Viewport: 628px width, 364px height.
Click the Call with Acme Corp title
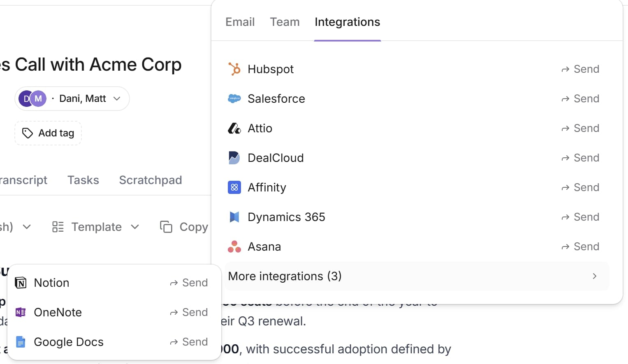(x=91, y=65)
